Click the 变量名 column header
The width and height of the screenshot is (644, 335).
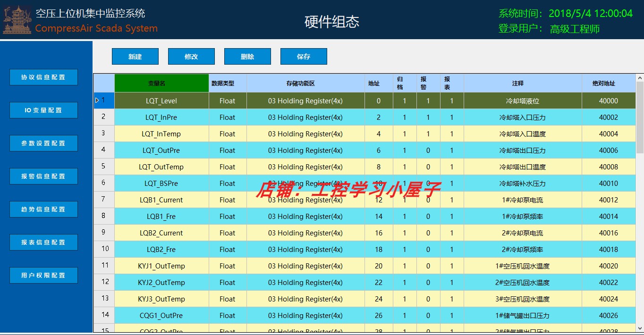(x=161, y=83)
